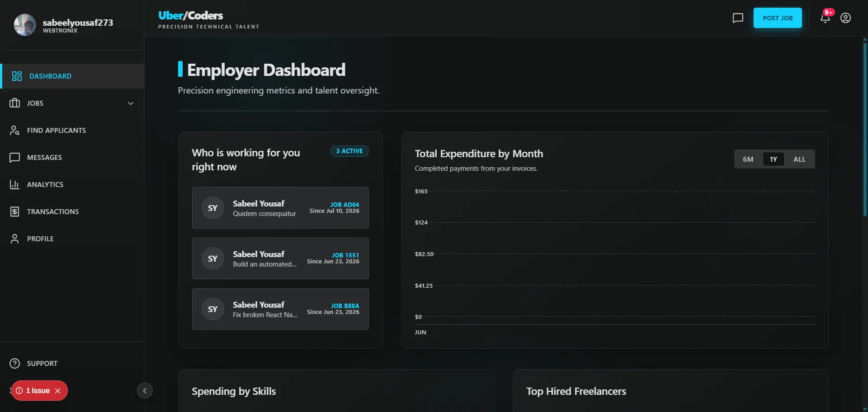
Task: Open notifications bell with 9+ badge
Action: (826, 18)
